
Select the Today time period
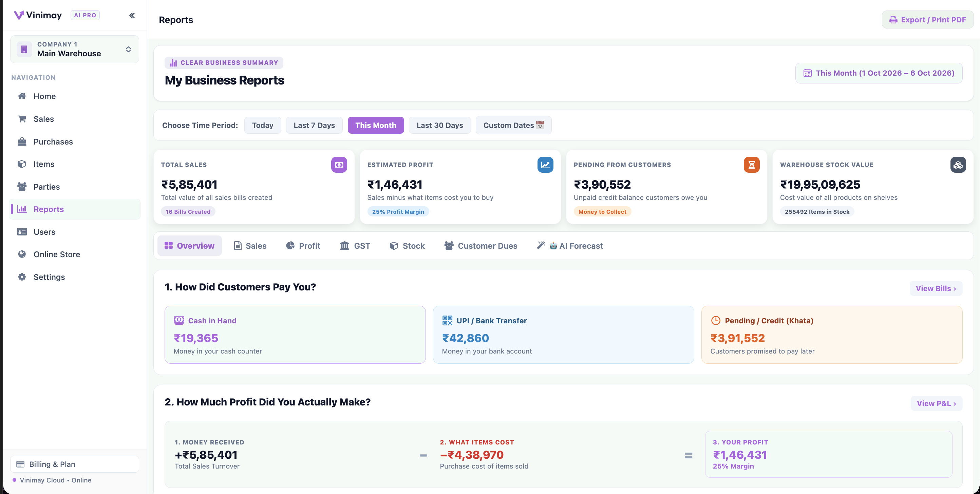point(263,125)
